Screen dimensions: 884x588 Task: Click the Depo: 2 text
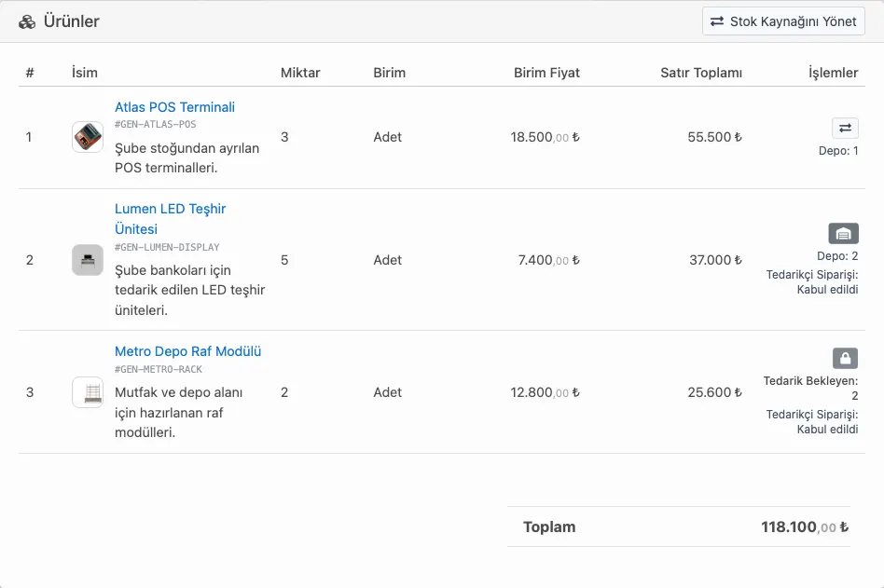(837, 256)
